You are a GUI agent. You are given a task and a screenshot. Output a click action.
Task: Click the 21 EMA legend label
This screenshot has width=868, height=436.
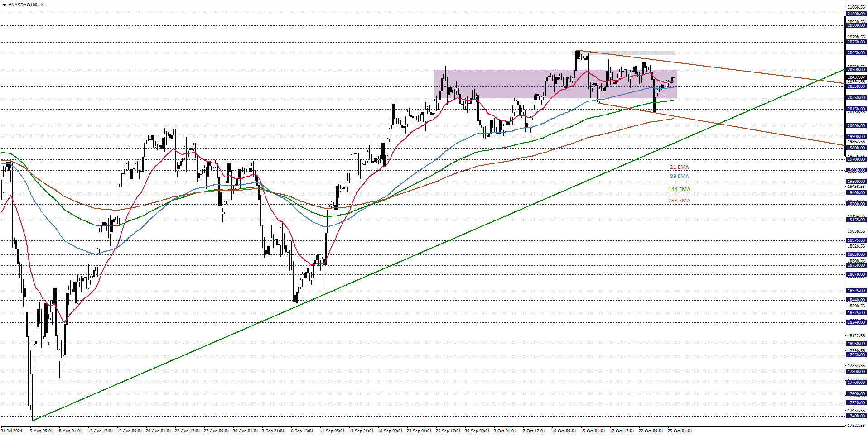(x=679, y=168)
